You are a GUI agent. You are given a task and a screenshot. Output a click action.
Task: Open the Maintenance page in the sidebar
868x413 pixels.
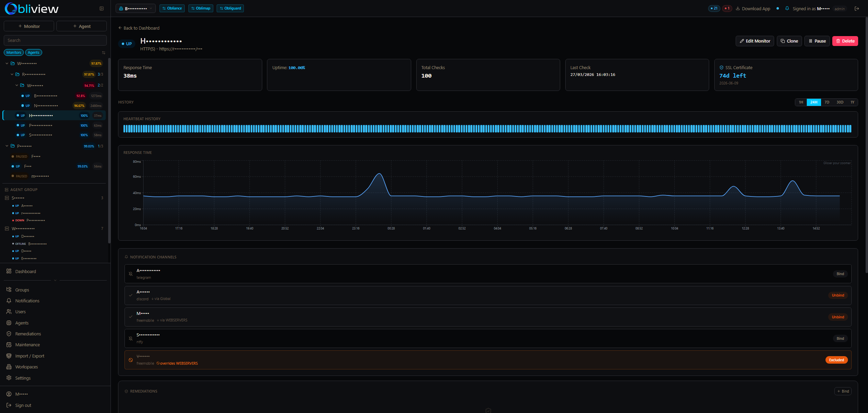(27, 345)
